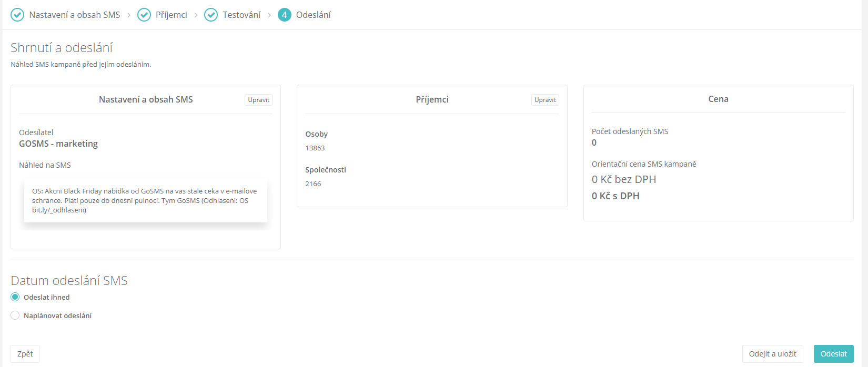
Task: Go to the Testování wizard step
Action: (241, 15)
